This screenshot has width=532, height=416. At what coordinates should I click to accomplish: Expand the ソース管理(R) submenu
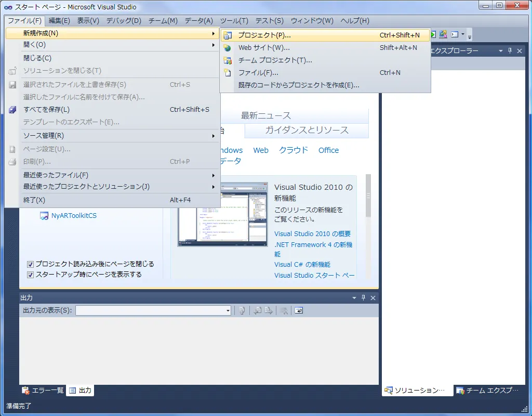213,136
